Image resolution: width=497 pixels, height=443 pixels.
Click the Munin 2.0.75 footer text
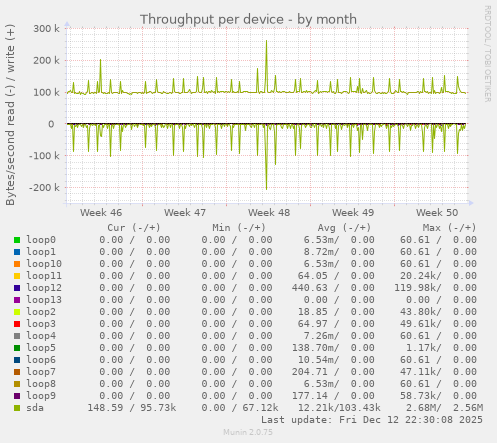(248, 432)
